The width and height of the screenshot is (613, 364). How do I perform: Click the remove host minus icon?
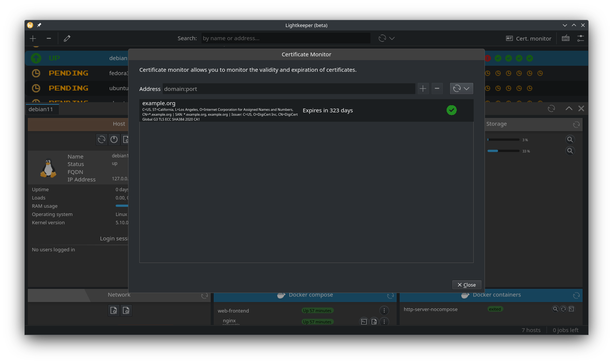49,38
